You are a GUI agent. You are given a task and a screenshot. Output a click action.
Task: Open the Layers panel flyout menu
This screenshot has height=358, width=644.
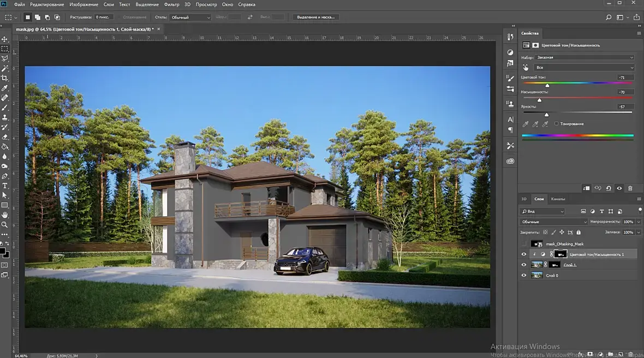639,199
